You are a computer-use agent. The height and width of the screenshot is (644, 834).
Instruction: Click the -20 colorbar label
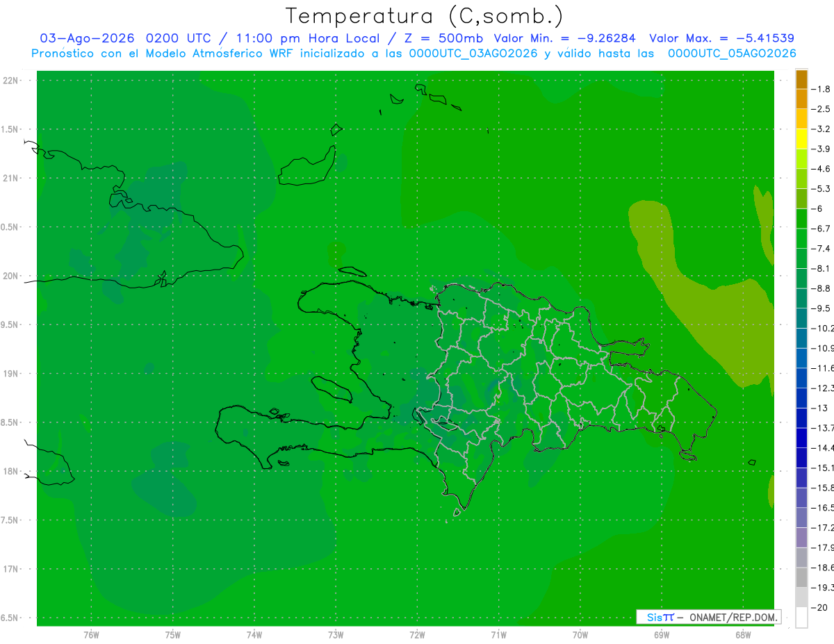tap(819, 607)
